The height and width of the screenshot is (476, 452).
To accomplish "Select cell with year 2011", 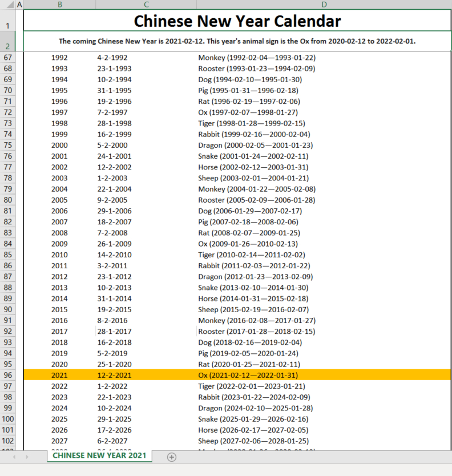I will point(59,265).
